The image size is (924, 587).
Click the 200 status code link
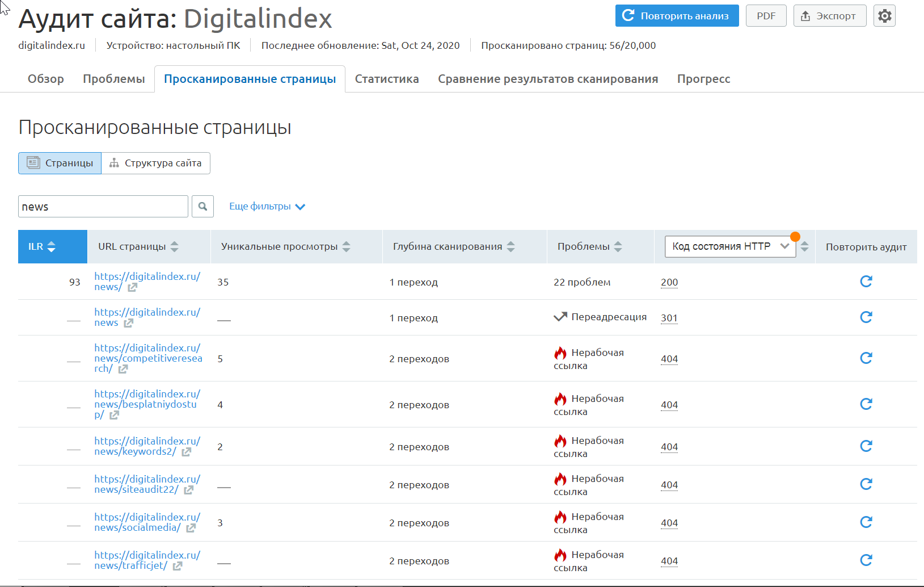pyautogui.click(x=669, y=282)
